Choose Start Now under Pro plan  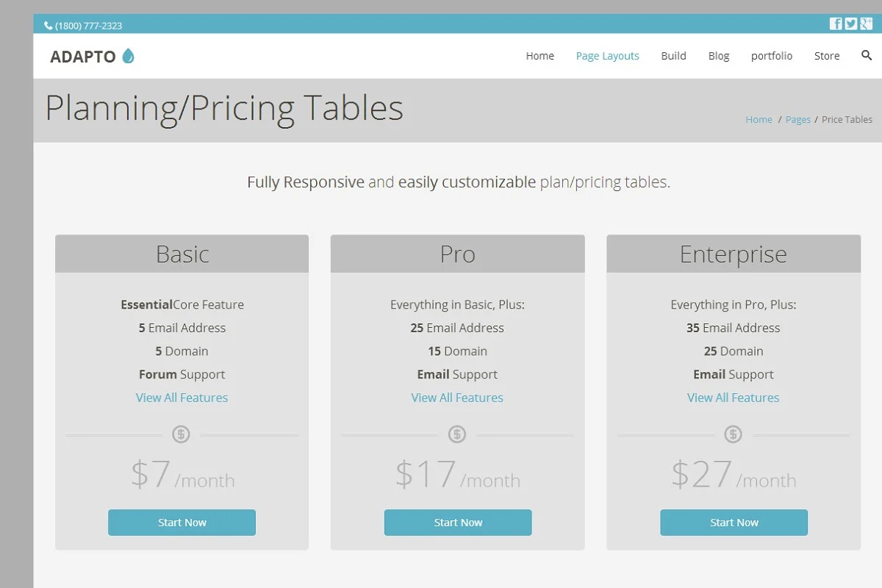tap(458, 523)
